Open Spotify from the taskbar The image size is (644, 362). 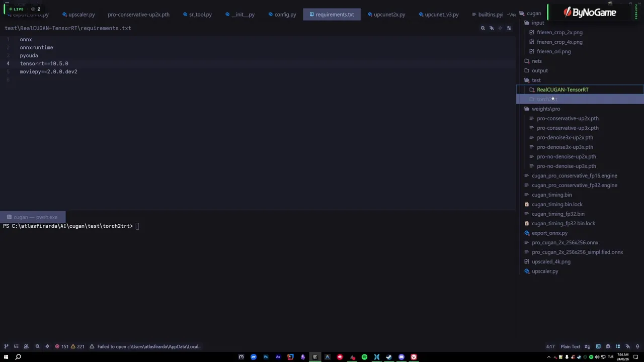[364, 357]
